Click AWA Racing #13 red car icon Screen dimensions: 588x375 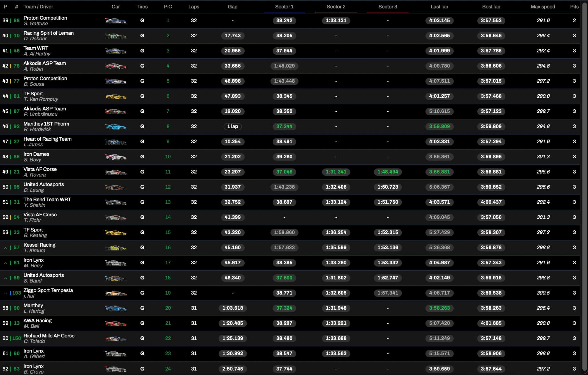(x=115, y=323)
